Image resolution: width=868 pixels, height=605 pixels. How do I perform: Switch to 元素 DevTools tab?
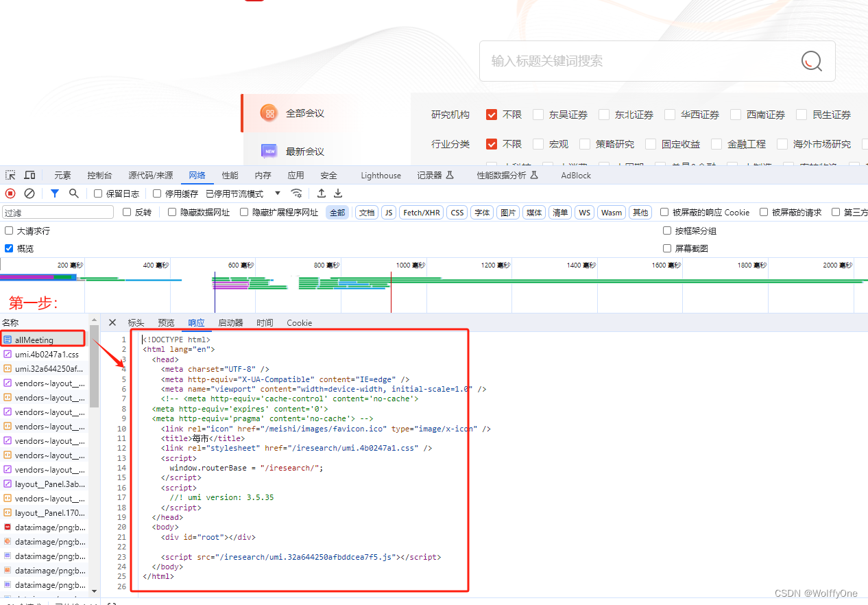point(62,176)
